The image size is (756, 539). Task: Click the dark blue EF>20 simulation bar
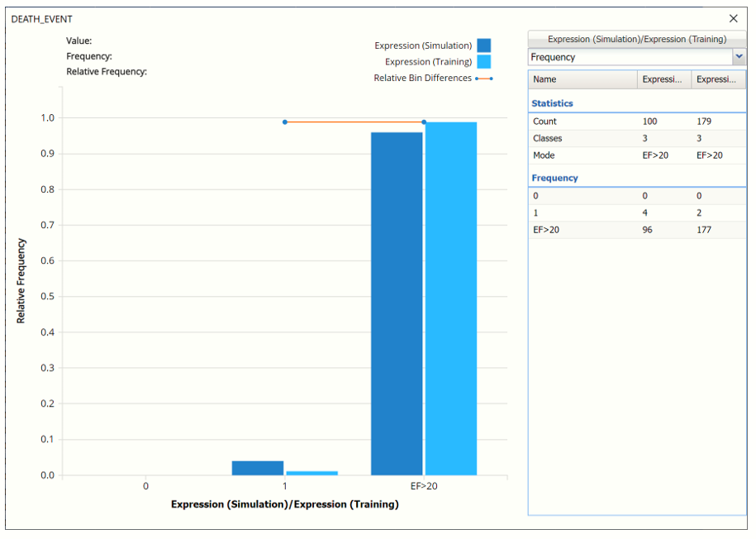(x=397, y=303)
